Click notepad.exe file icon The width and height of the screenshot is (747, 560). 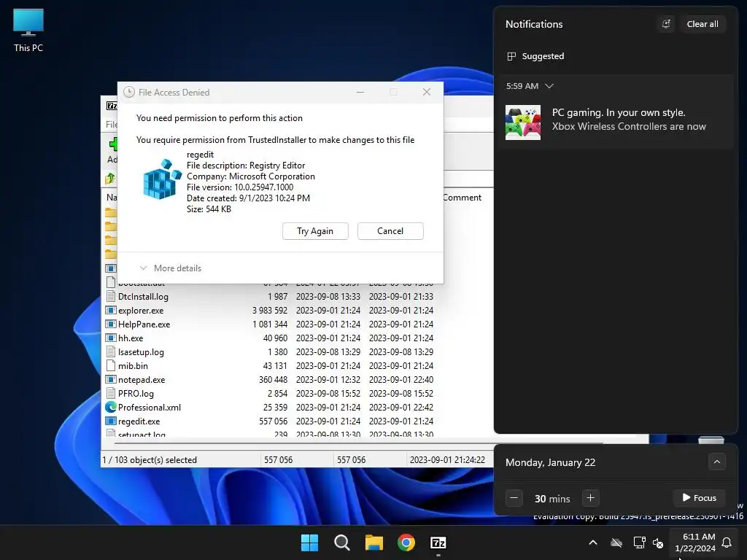111,379
